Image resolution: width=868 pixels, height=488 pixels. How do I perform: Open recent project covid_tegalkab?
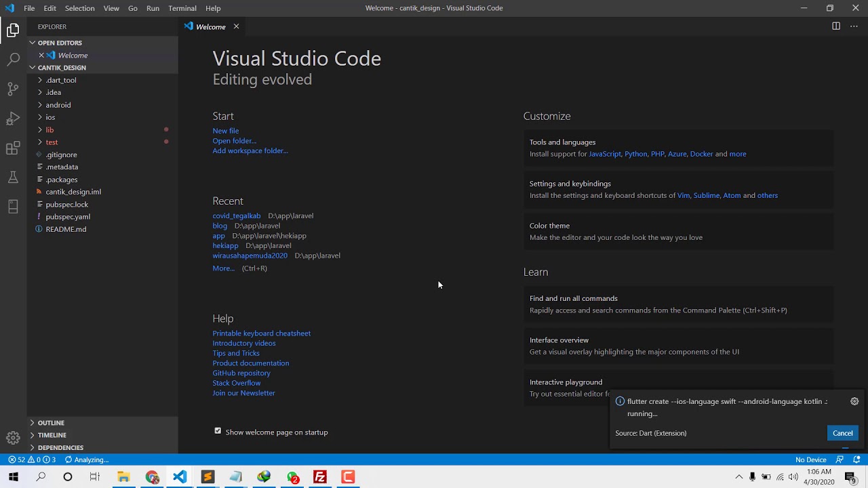click(237, 216)
